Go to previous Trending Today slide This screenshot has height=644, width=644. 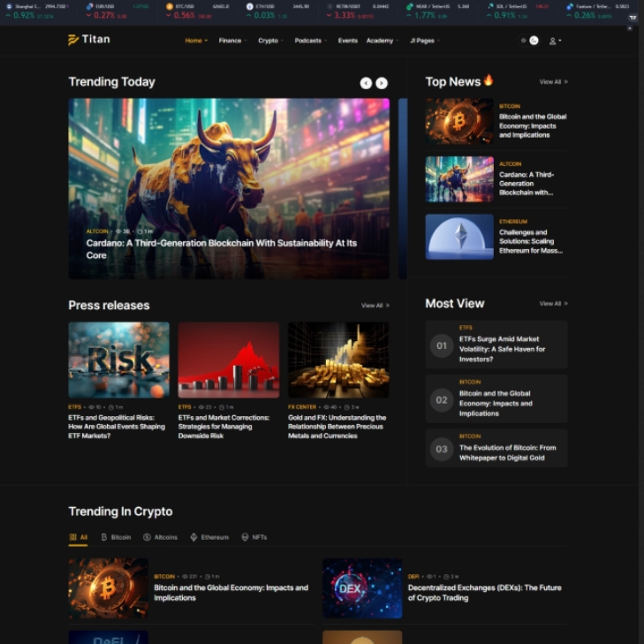pos(366,83)
